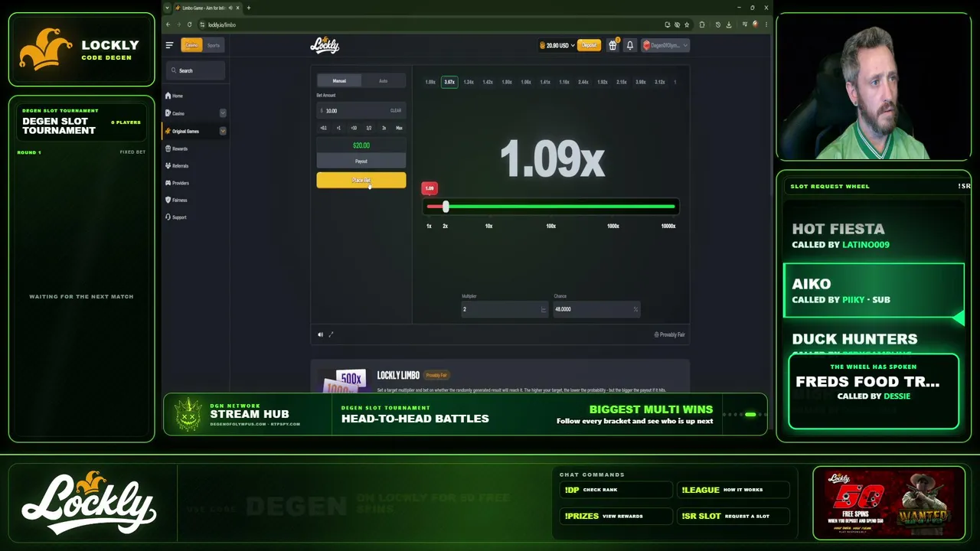
Task: Select the 1.09x history result
Action: (x=430, y=82)
